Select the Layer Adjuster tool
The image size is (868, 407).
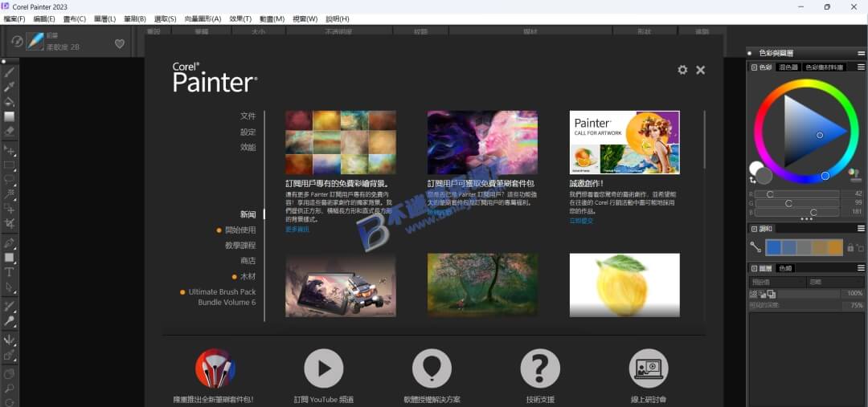pyautogui.click(x=10, y=150)
